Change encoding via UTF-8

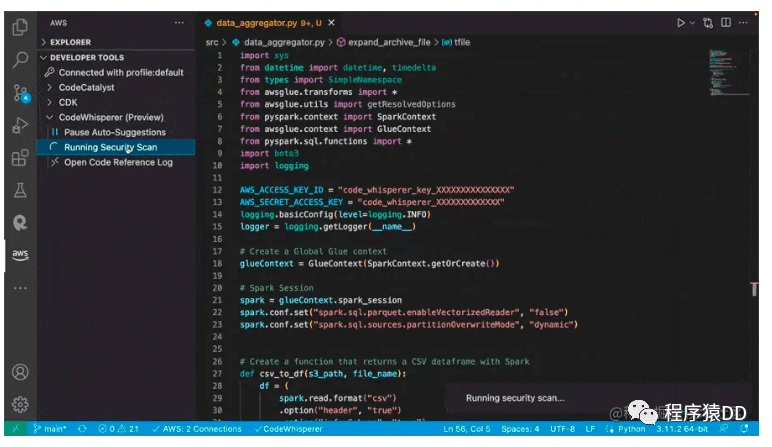562,429
